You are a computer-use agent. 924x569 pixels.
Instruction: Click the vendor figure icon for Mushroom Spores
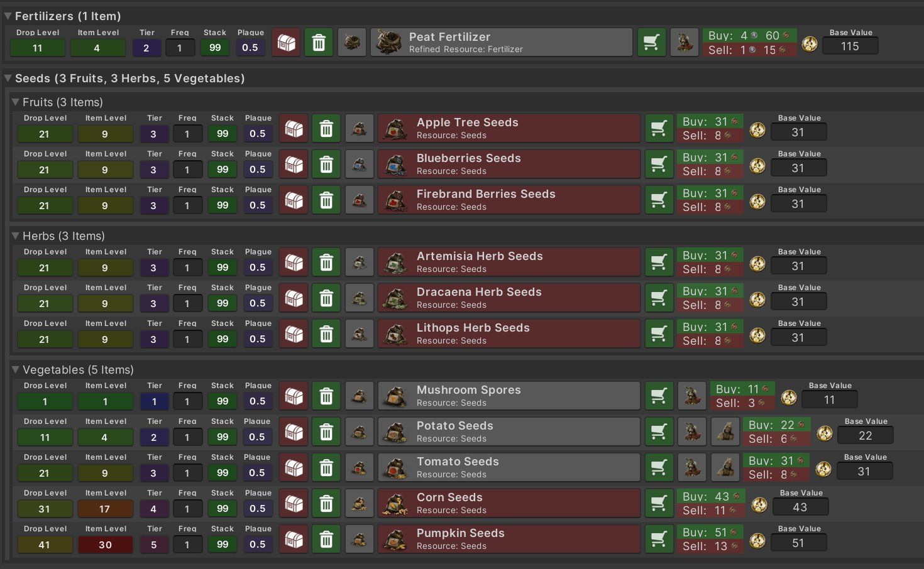693,396
